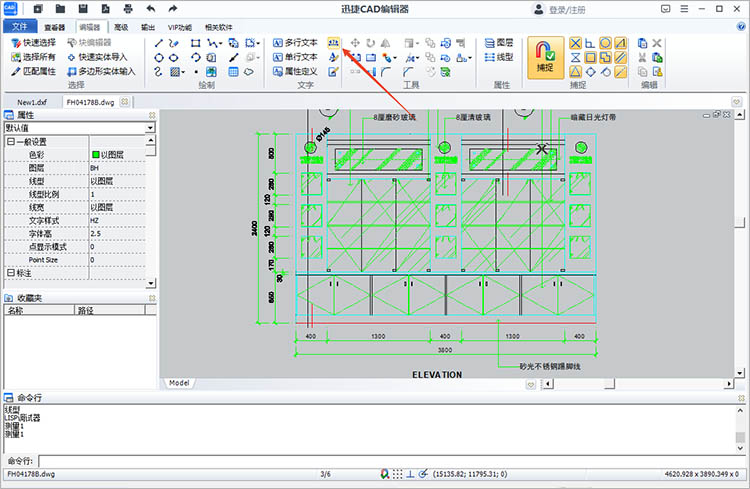The height and width of the screenshot is (489, 750).
Task: Select the move tool in the Tools group
Action: [355, 43]
